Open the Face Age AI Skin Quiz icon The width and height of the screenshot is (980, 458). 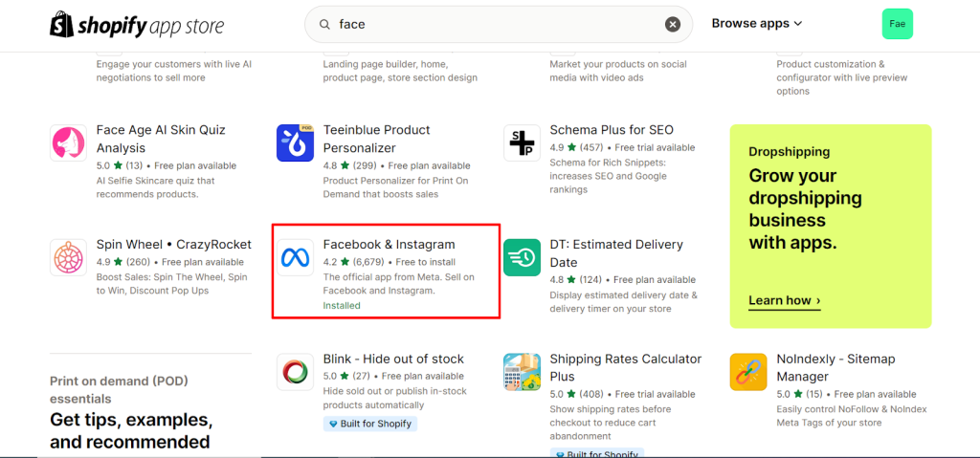69,143
